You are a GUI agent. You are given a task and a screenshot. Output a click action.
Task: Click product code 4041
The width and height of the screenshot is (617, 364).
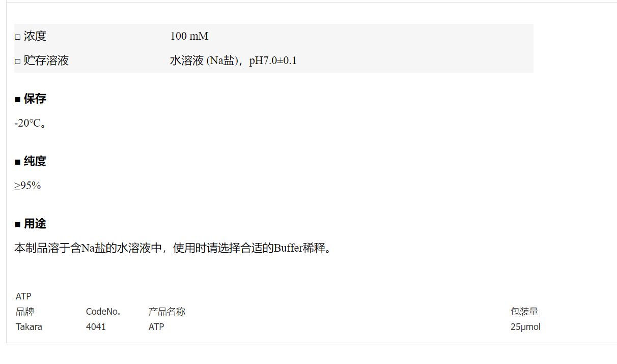click(x=96, y=327)
